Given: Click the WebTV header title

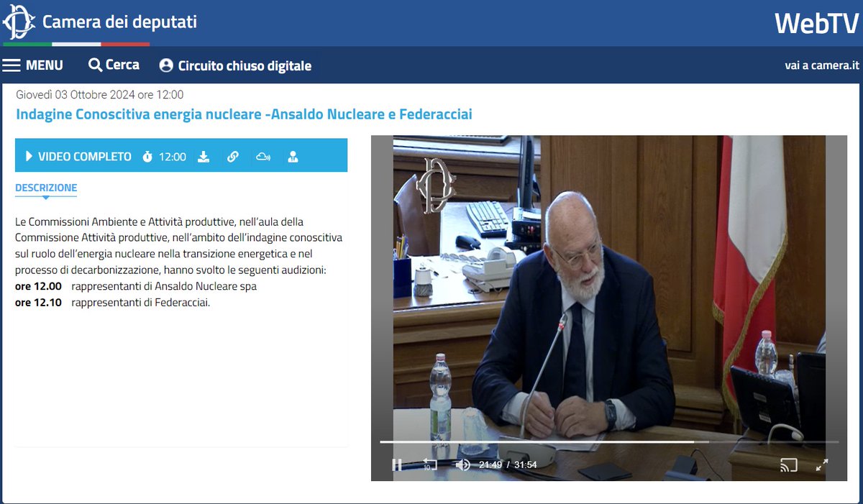Looking at the screenshot, I should pyautogui.click(x=817, y=23).
